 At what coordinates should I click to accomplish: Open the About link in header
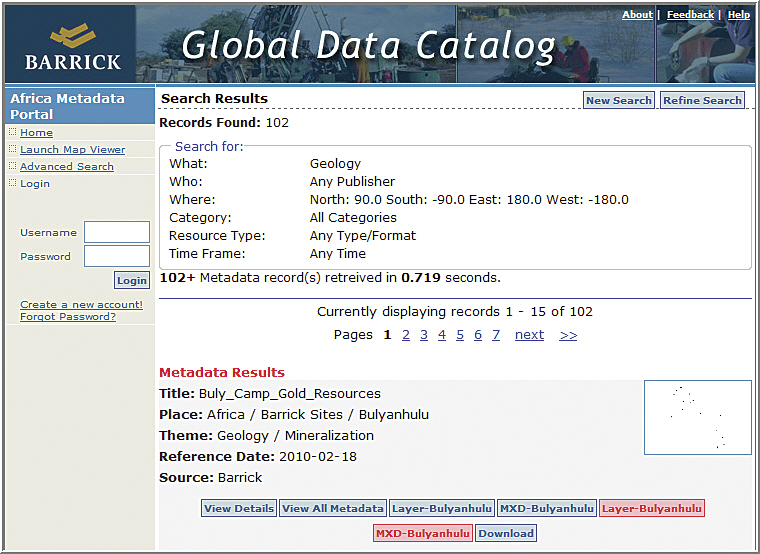pyautogui.click(x=637, y=15)
